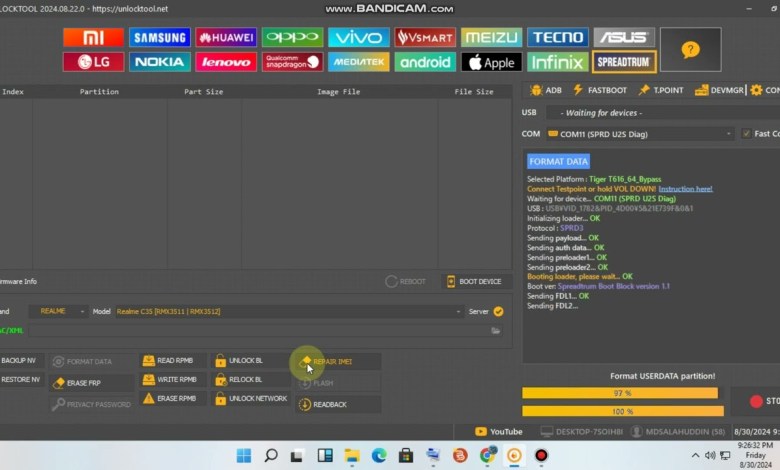Open the USB waiting for devices field
The image size is (780, 470).
[663, 113]
